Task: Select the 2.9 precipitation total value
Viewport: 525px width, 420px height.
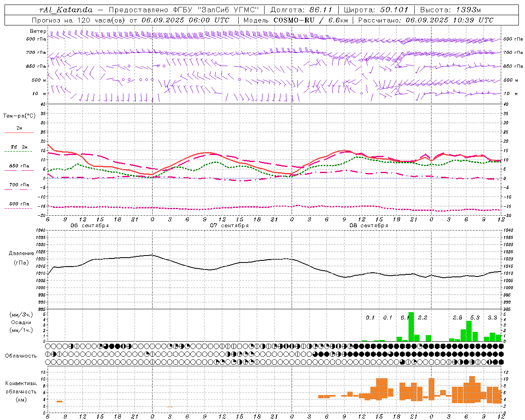Action: (457, 317)
